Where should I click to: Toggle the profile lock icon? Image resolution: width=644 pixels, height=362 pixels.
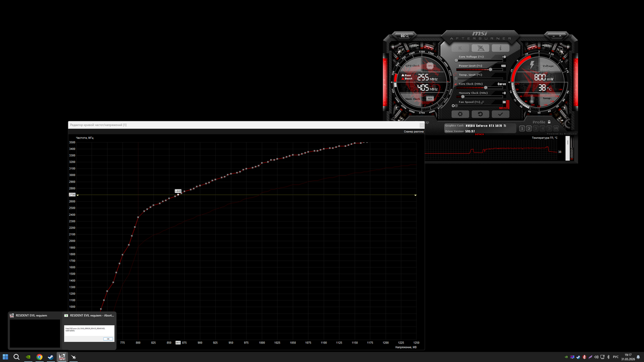(549, 122)
